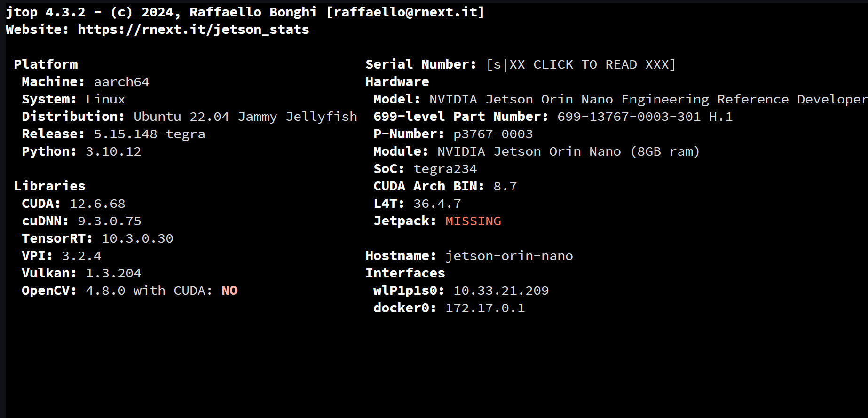This screenshot has height=418, width=868.
Task: Select the Python version 3.10.12
Action: [113, 151]
